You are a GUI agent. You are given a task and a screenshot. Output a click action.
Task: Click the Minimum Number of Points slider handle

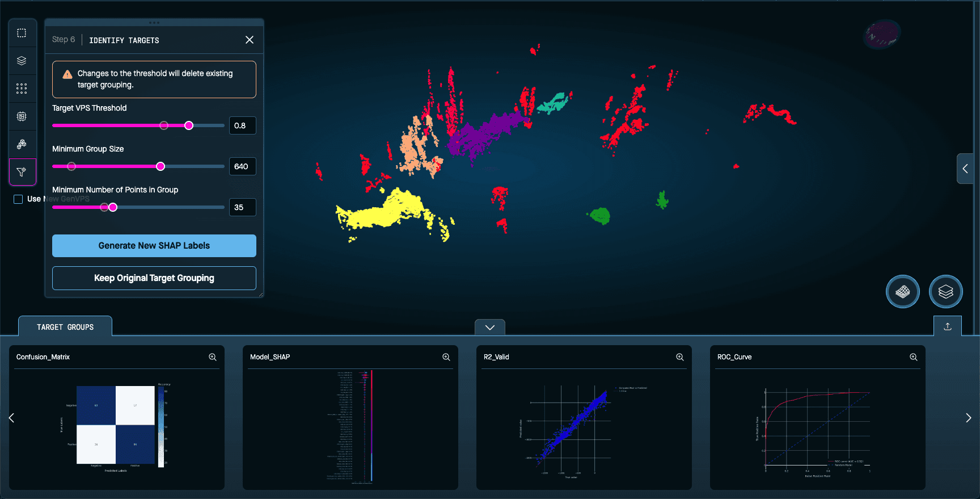coord(113,207)
